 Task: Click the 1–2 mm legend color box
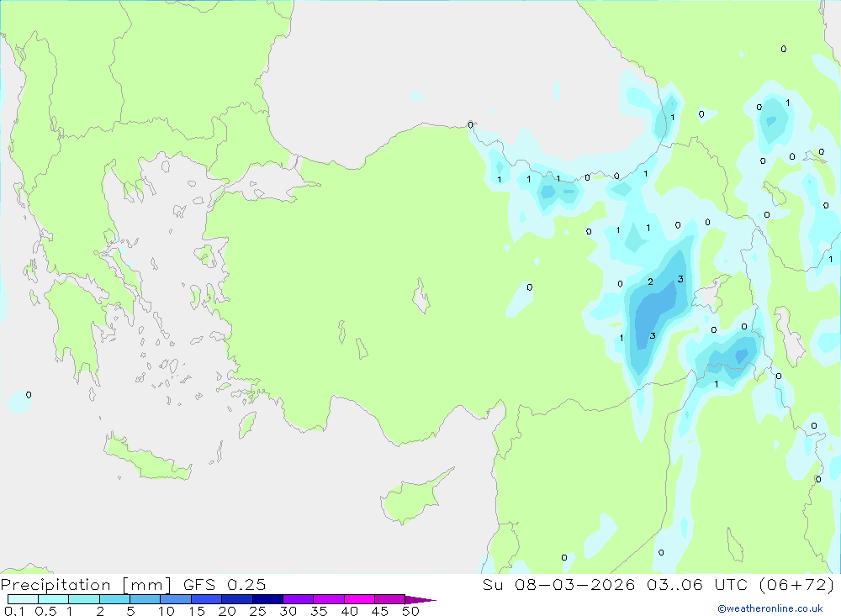(84, 599)
